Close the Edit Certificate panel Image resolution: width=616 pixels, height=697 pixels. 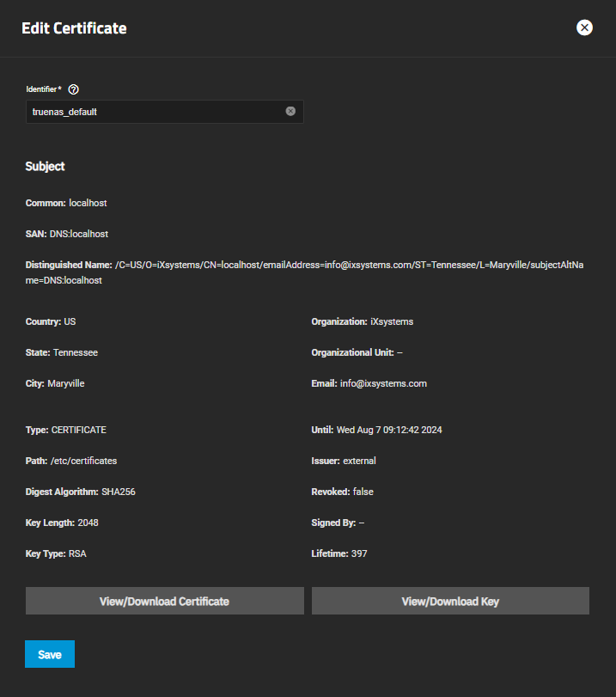click(x=584, y=28)
